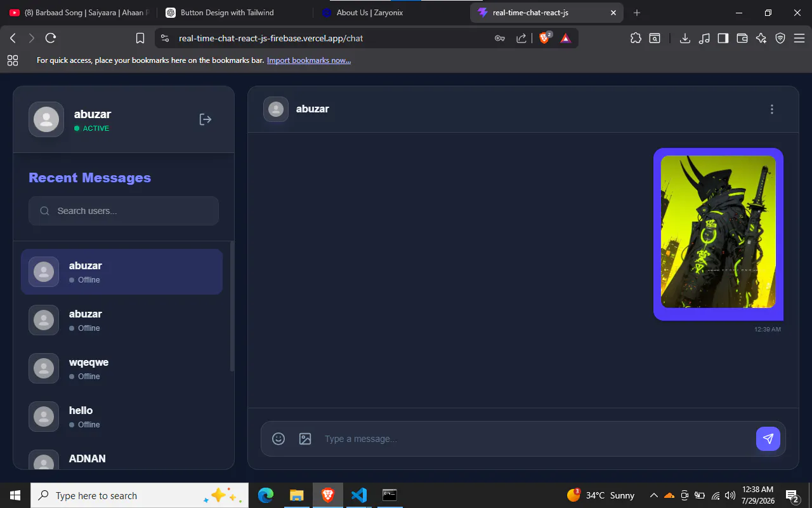
Task: Click the site settings icon in address bar
Action: 165,38
